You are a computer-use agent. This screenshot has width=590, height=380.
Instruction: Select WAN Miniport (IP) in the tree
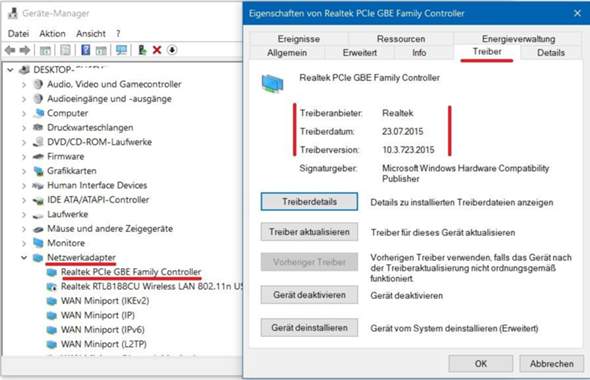(x=98, y=315)
